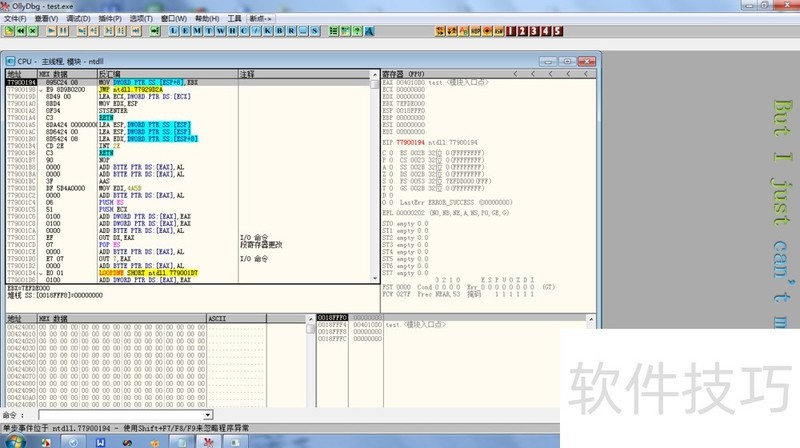Image resolution: width=800 pixels, height=448 pixels.
Task: Click the Step over toolbar icon
Action: point(94,31)
